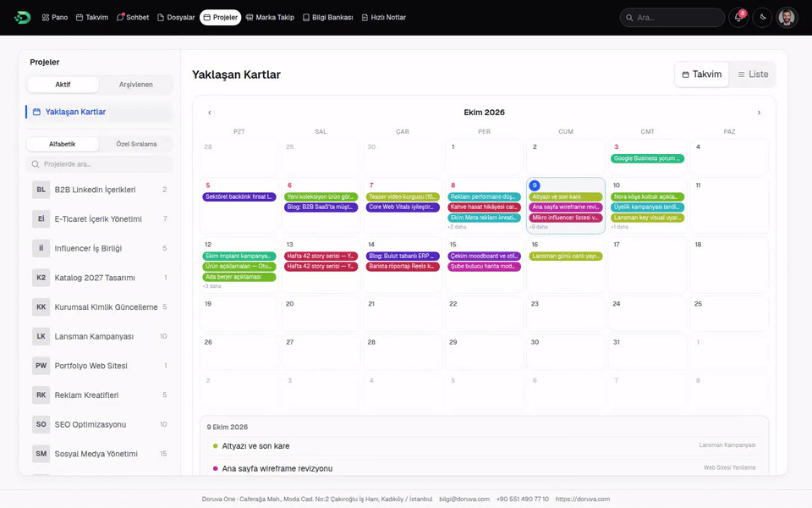Click the bilgi@doruva.com footer link
Image resolution: width=812 pixels, height=508 pixels.
(464, 500)
